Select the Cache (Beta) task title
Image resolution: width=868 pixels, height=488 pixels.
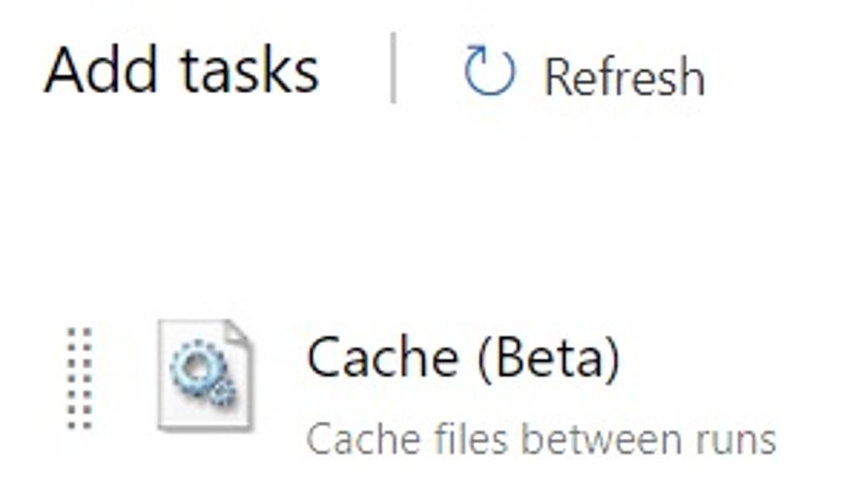click(463, 358)
